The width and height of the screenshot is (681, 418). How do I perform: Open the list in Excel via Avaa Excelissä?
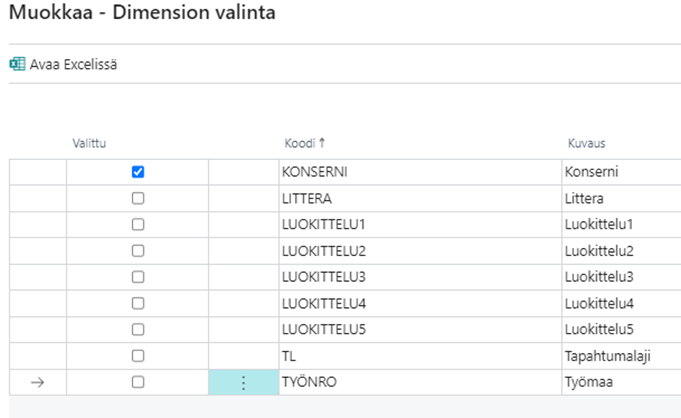pyautogui.click(x=73, y=65)
